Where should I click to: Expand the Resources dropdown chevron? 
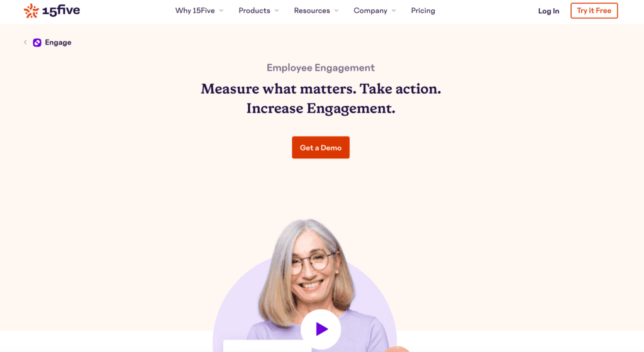point(336,11)
